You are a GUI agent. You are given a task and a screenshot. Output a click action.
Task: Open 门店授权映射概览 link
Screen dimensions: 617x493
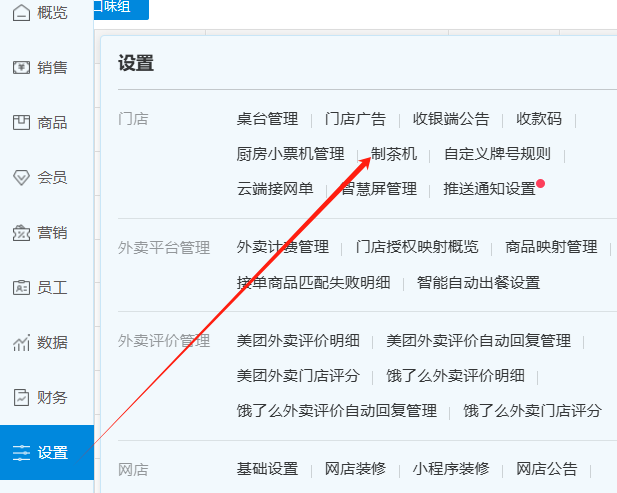pos(417,247)
